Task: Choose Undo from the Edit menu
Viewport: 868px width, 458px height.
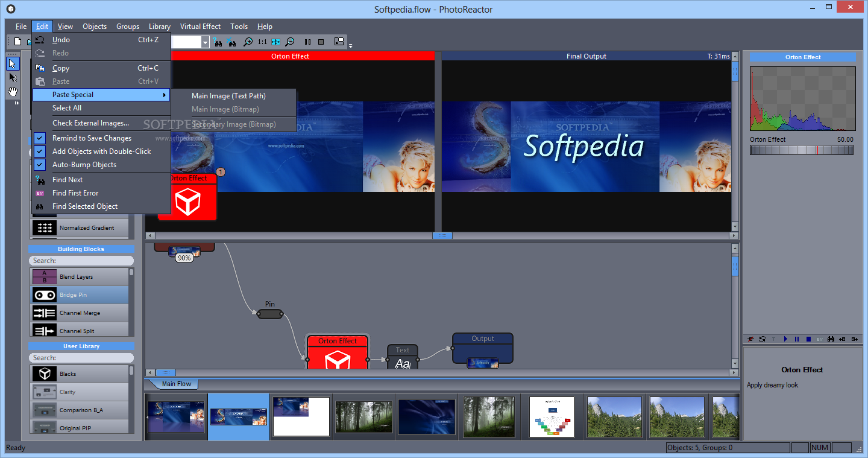Action: [102, 40]
